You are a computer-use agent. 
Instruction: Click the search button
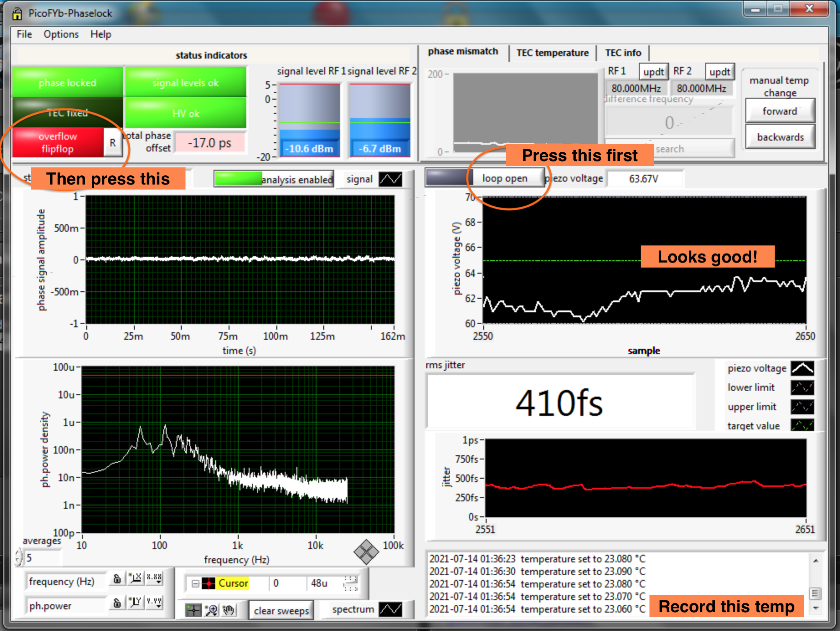point(670,149)
